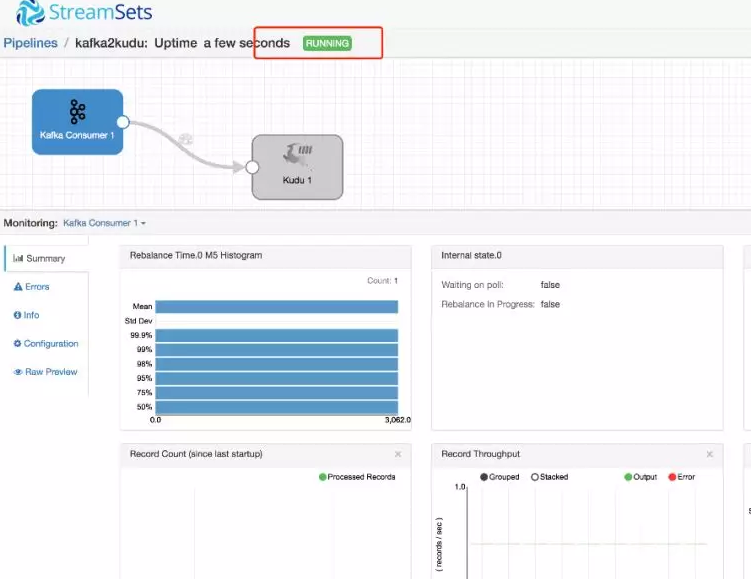Click the Summary bar chart icon

18,259
